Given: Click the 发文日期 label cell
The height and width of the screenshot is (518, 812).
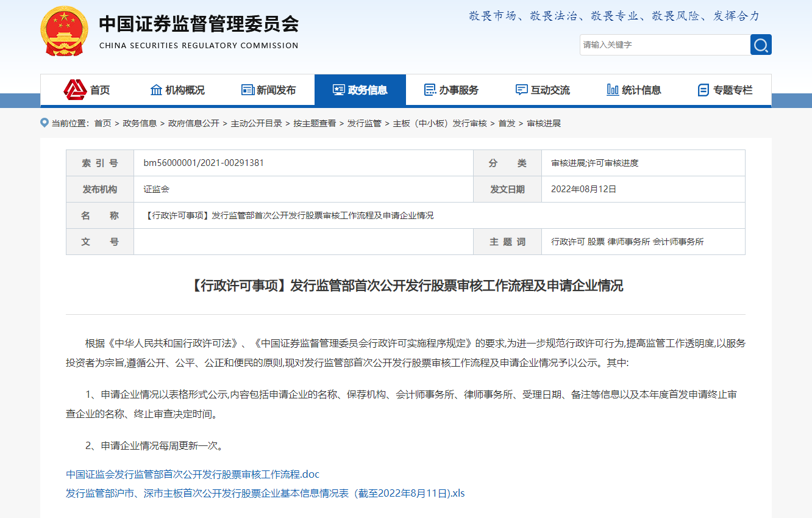Looking at the screenshot, I should pos(507,189).
